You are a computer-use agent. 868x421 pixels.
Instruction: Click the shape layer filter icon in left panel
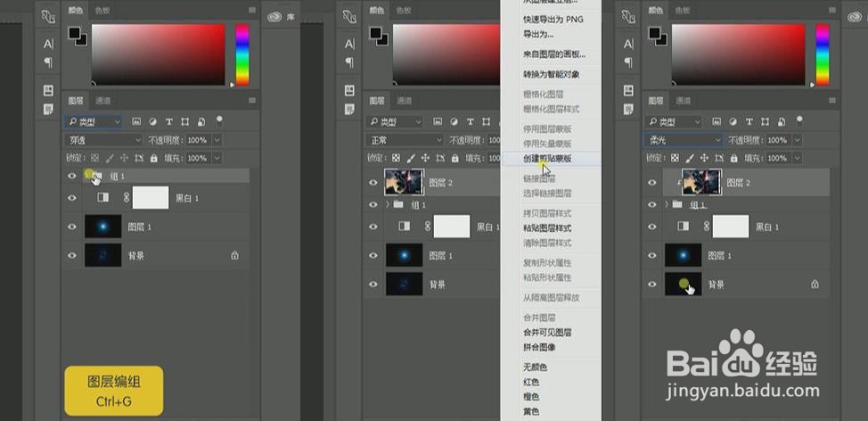184,121
